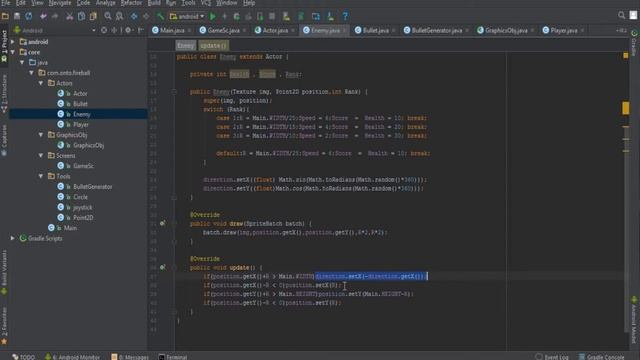This screenshot has width=640, height=360.
Task: Collapse the Tools package folder
Action: [x=41, y=176]
